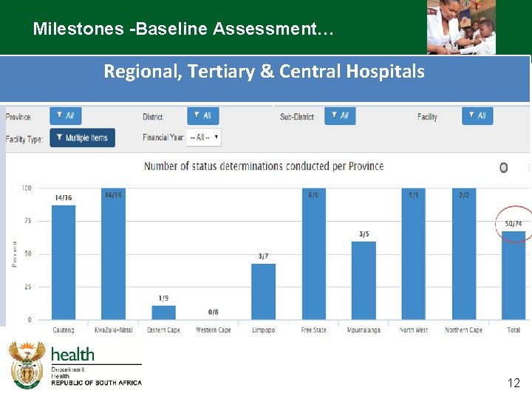532x399 pixels.
Task: Click the 50/74 total label
Action: coord(514,224)
